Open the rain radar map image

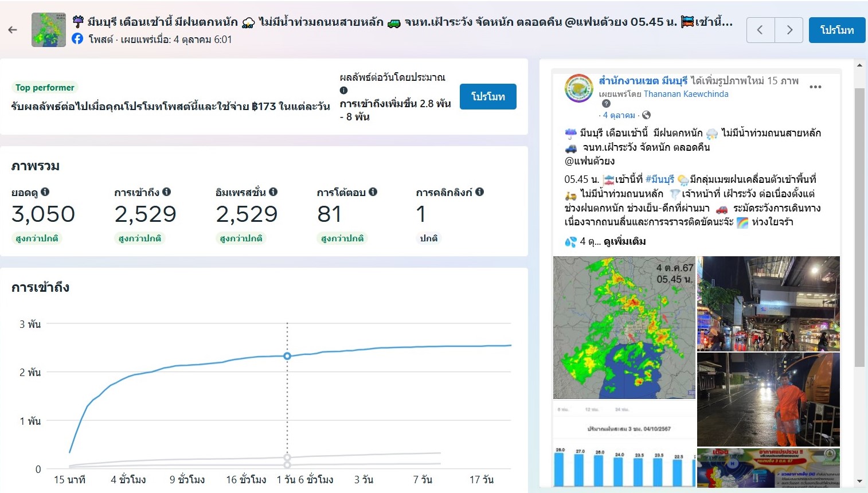[x=624, y=327]
